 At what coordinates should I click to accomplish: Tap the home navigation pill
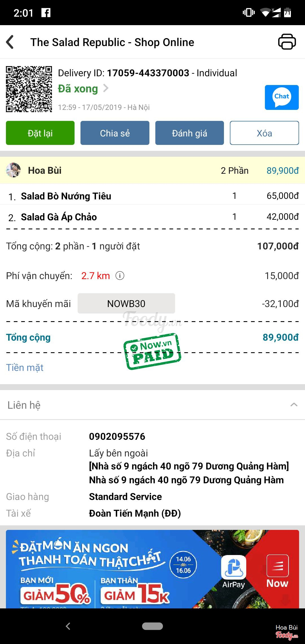152,626
